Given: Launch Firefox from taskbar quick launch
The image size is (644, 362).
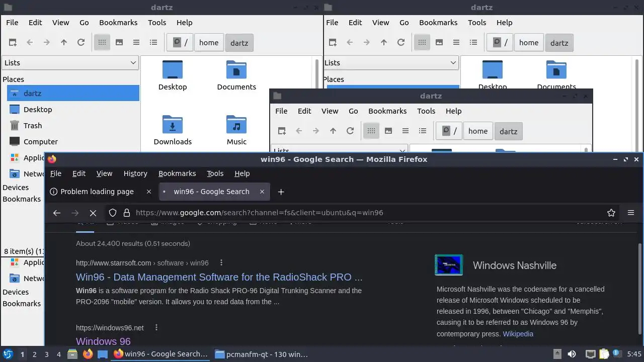Looking at the screenshot, I should pyautogui.click(x=88, y=354).
